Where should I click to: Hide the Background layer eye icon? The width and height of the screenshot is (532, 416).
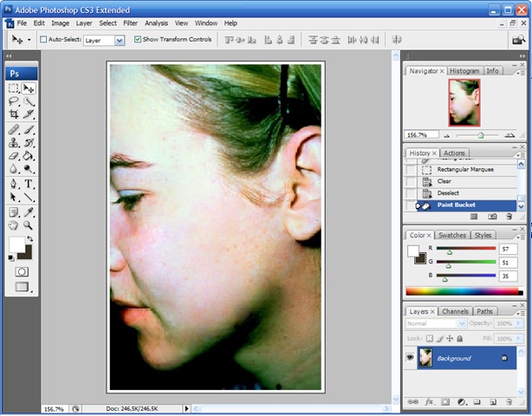(x=410, y=357)
